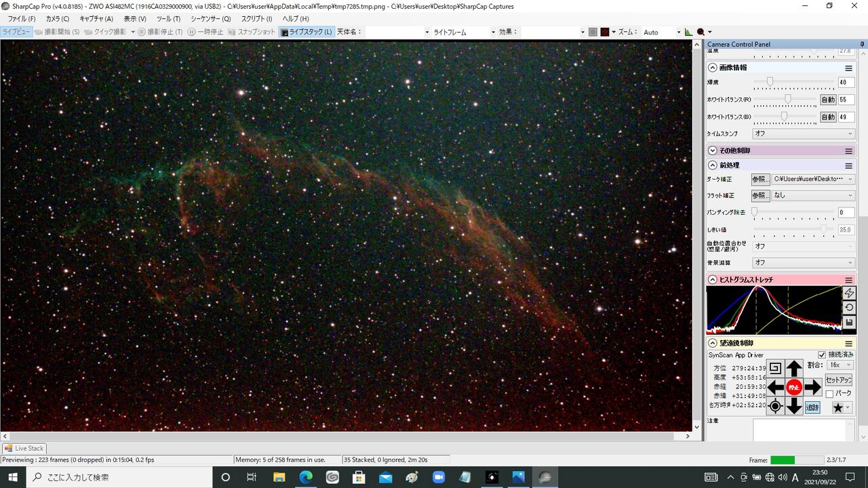This screenshot has width=868, height=488.
Task: Click the lightning auto-stretch histogram icon
Action: pyautogui.click(x=849, y=293)
